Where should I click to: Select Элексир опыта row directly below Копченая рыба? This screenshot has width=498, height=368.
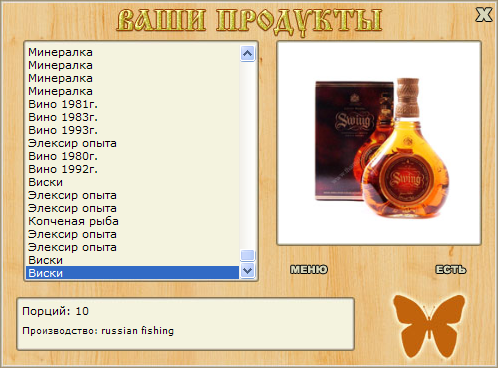pos(132,234)
